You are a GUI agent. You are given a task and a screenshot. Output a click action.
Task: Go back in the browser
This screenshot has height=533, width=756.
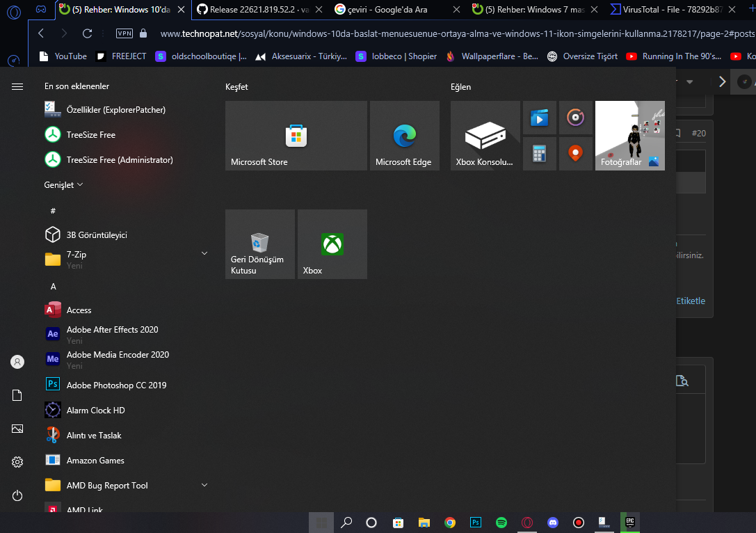click(41, 33)
